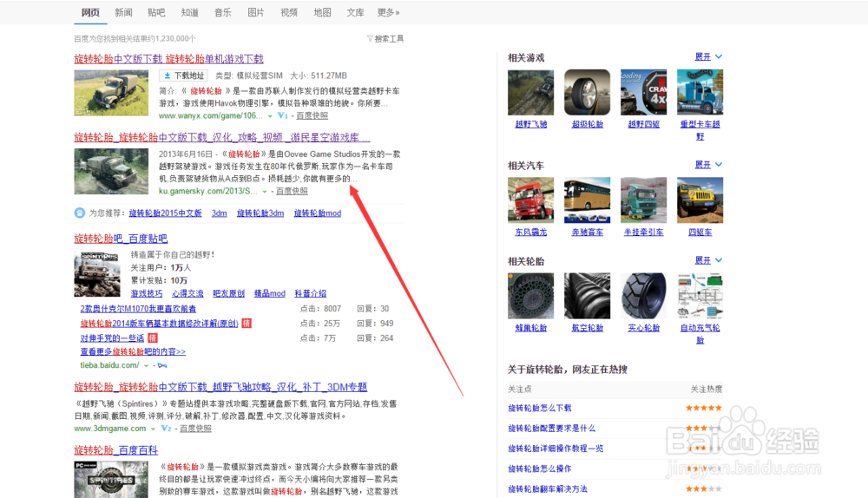Open 百度快照 for the 3dmgame result
The height and width of the screenshot is (498, 868).
click(195, 429)
